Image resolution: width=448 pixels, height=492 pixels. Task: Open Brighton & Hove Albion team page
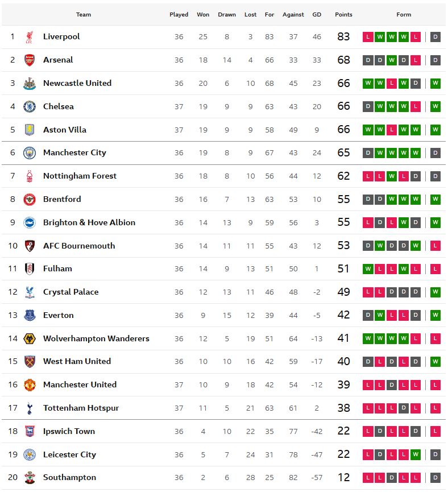[89, 222]
